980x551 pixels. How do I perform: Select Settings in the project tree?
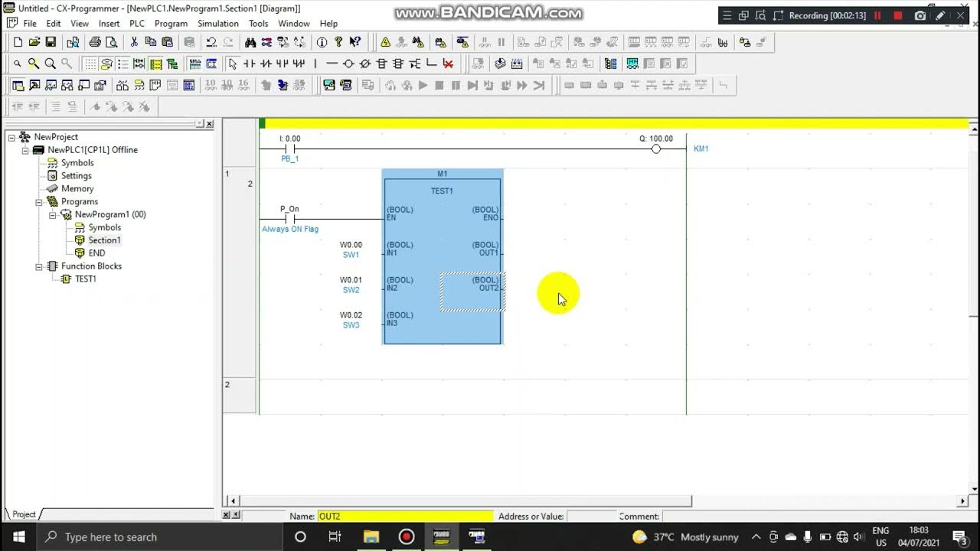click(76, 176)
